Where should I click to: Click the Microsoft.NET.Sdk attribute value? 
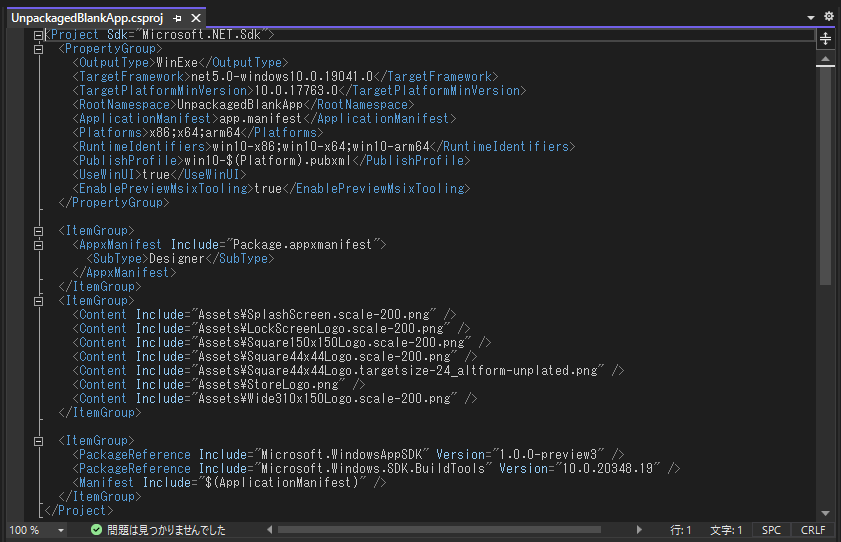click(x=202, y=35)
